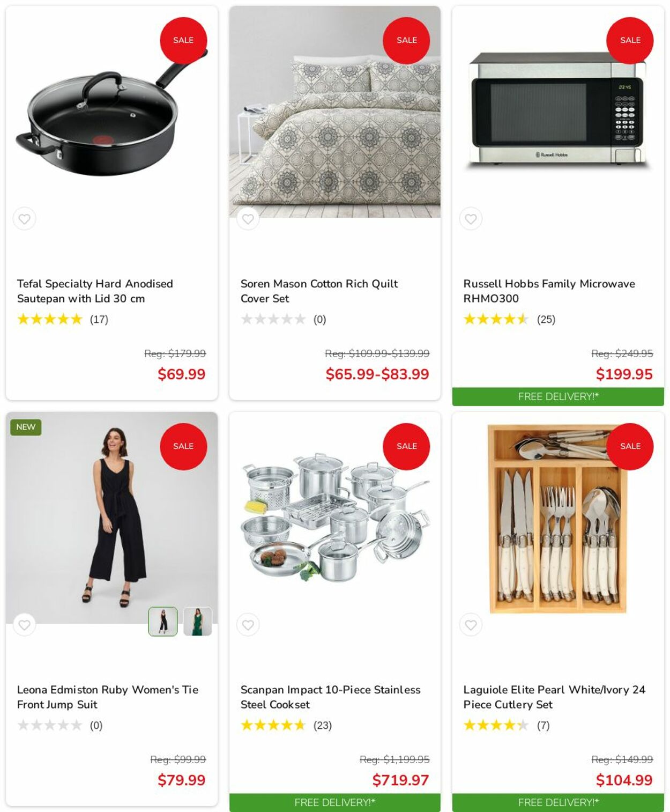This screenshot has width=670, height=812.
Task: Open Soren Mason Cotton Rich Quilt Cover link
Action: pyautogui.click(x=319, y=291)
